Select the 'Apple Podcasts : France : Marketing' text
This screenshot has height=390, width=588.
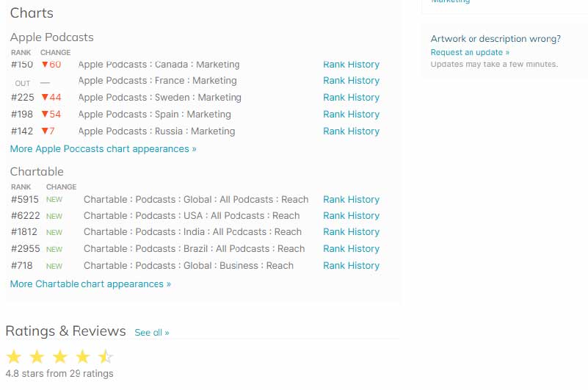click(x=158, y=81)
